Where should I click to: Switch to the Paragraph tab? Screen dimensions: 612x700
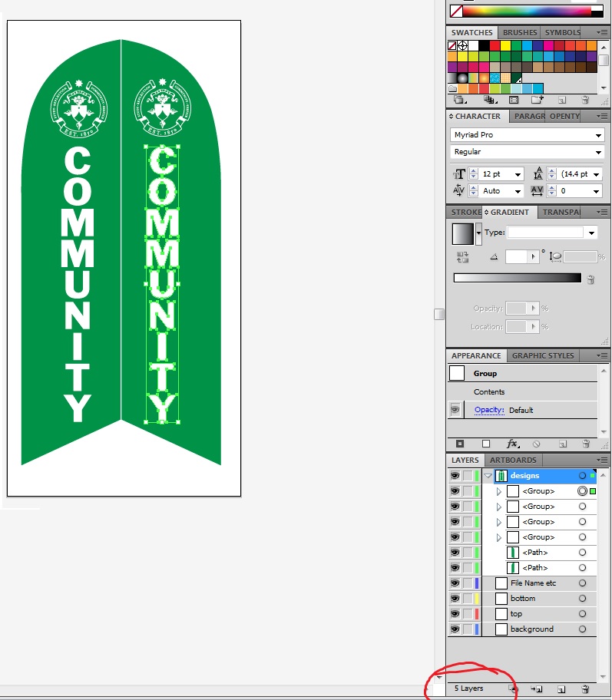pos(529,116)
